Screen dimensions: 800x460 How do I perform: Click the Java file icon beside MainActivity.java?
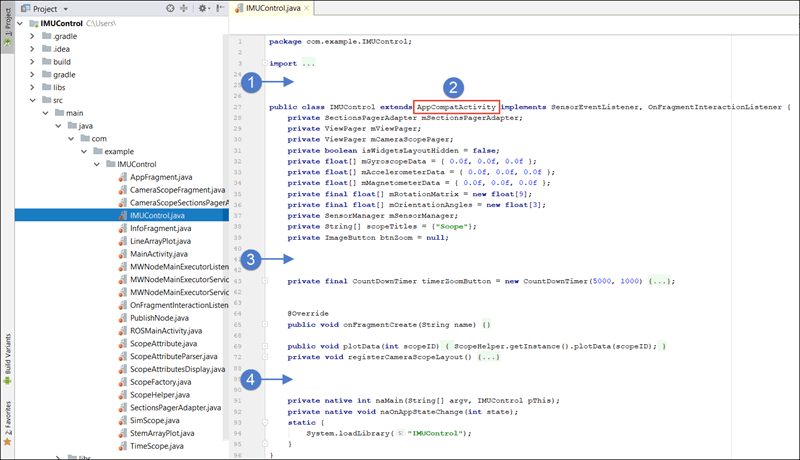(x=122, y=253)
